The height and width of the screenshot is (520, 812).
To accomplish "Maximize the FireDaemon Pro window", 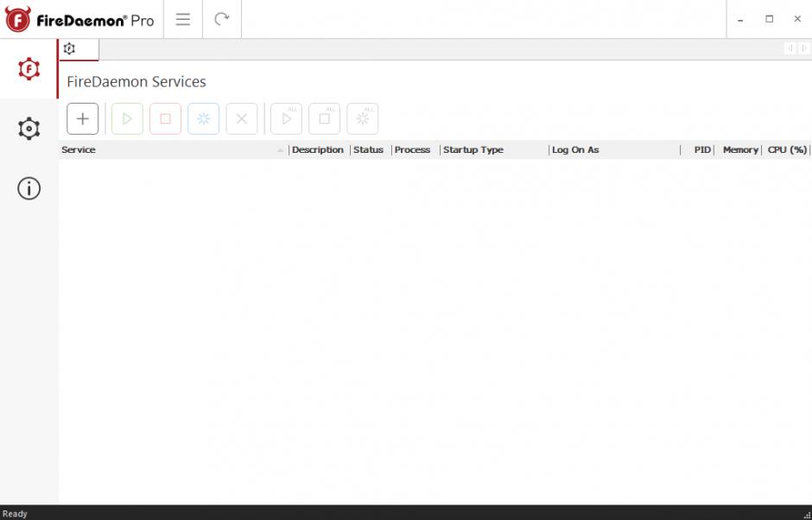I will click(770, 19).
